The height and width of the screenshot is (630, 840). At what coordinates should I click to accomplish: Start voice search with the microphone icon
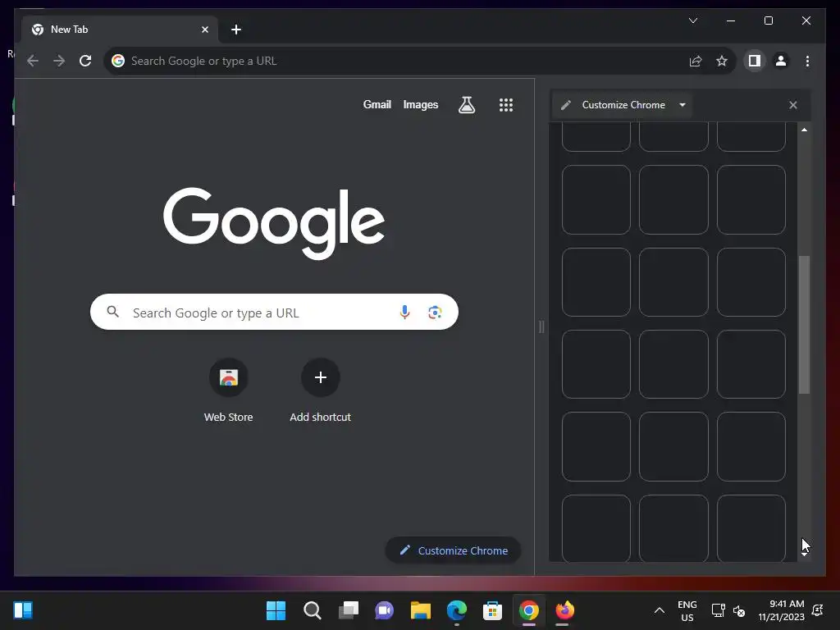[404, 312]
